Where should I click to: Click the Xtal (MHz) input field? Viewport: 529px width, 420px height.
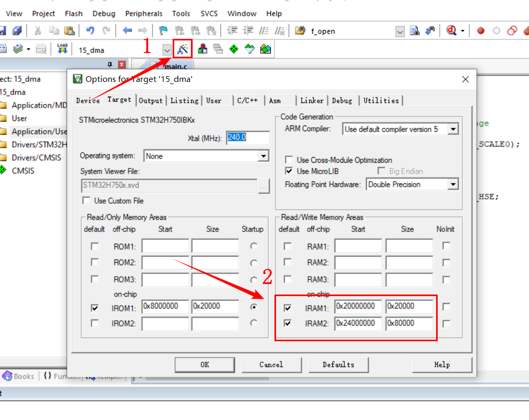(248, 138)
